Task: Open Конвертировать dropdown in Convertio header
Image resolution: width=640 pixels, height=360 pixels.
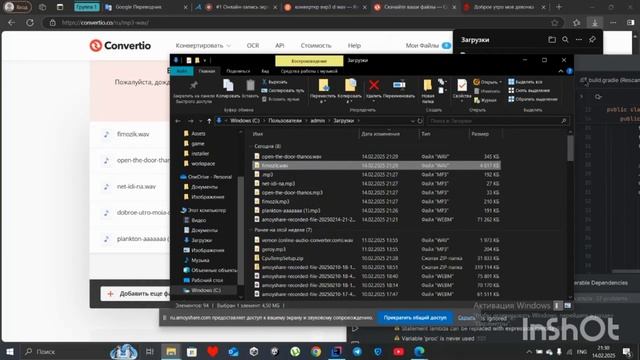Action: pyautogui.click(x=203, y=45)
